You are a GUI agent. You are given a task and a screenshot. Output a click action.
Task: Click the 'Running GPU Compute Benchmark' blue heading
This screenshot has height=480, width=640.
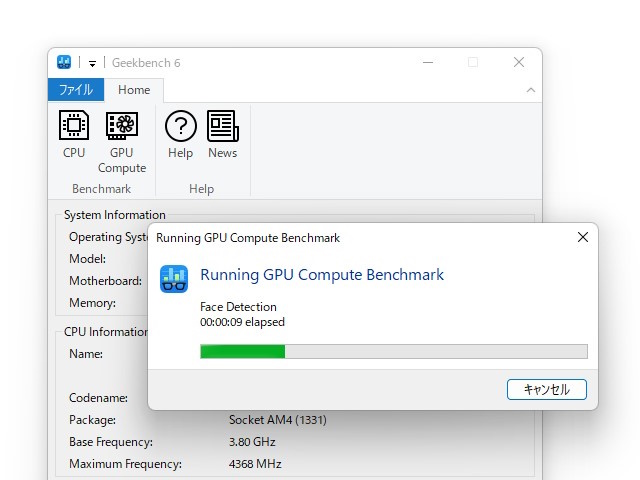tap(322, 275)
